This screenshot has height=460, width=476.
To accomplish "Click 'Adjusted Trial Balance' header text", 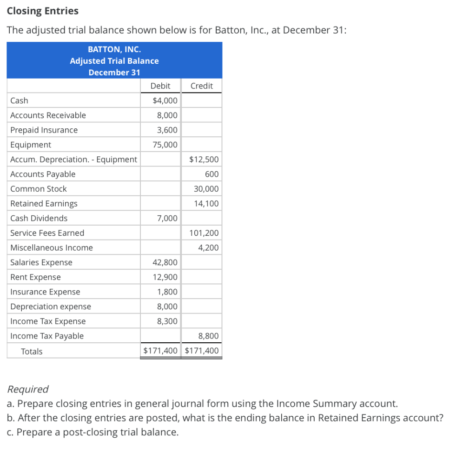I will tap(114, 61).
